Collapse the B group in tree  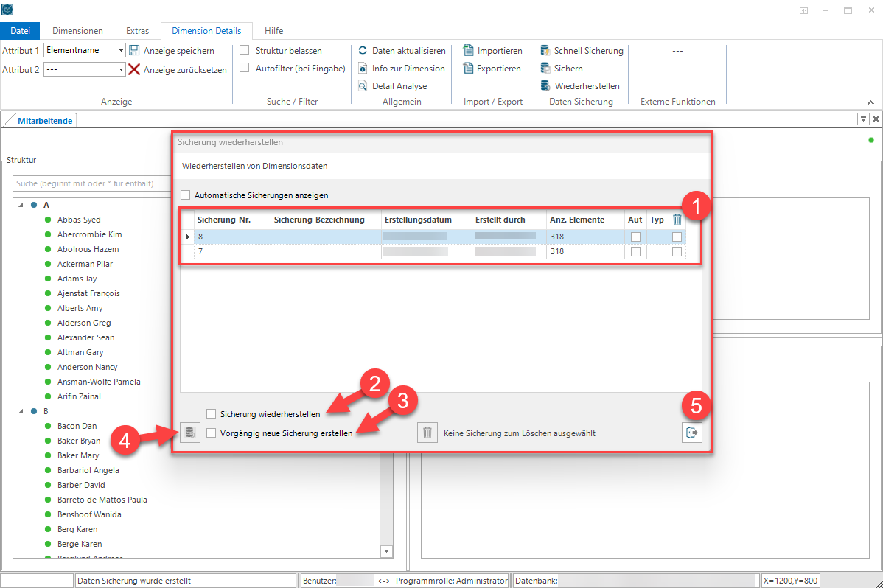pyautogui.click(x=21, y=411)
